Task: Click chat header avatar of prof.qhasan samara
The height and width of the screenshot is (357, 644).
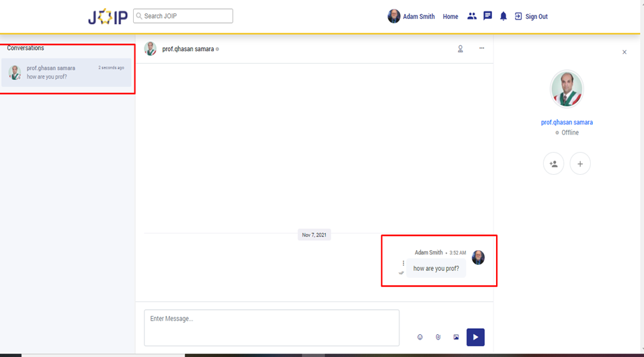Action: click(151, 48)
